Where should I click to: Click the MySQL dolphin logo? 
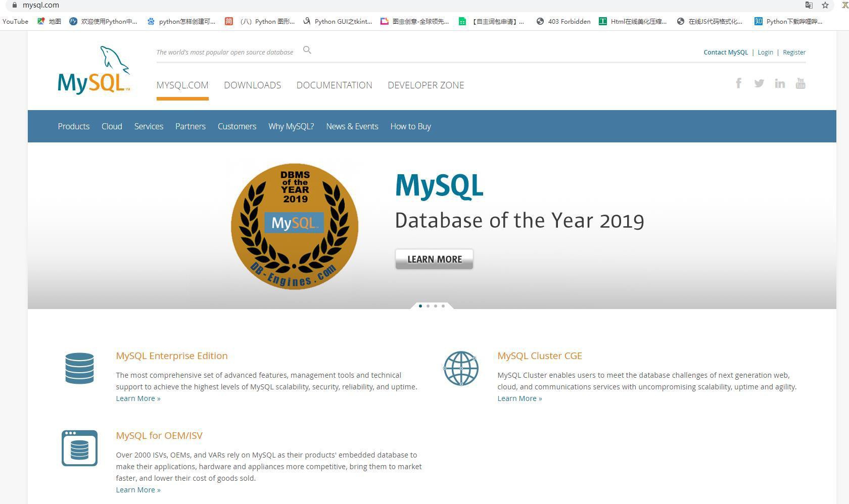point(93,70)
